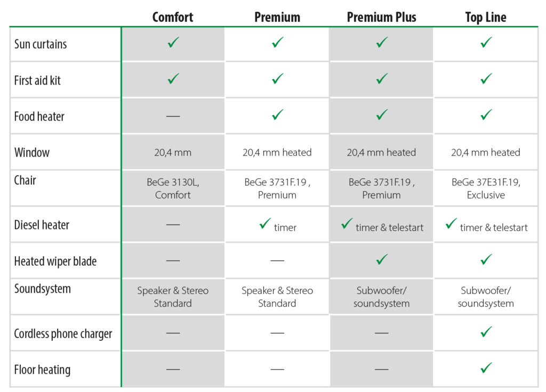This screenshot has height=392, width=546.
Task: Click the Comfort Food heater dash
Action: pyautogui.click(x=173, y=116)
